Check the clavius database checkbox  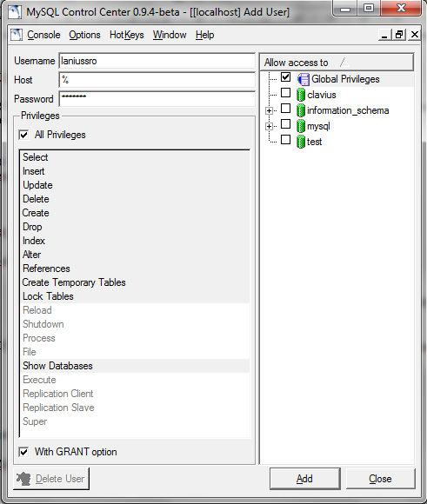pos(286,93)
